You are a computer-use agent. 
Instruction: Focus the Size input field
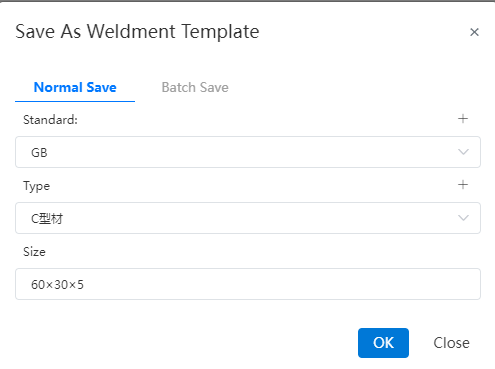coord(248,284)
